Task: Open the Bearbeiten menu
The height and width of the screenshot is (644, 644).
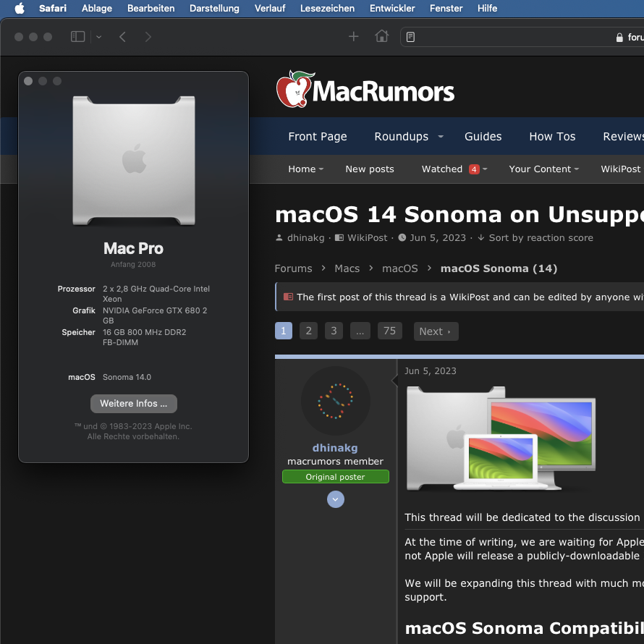Action: tap(151, 8)
